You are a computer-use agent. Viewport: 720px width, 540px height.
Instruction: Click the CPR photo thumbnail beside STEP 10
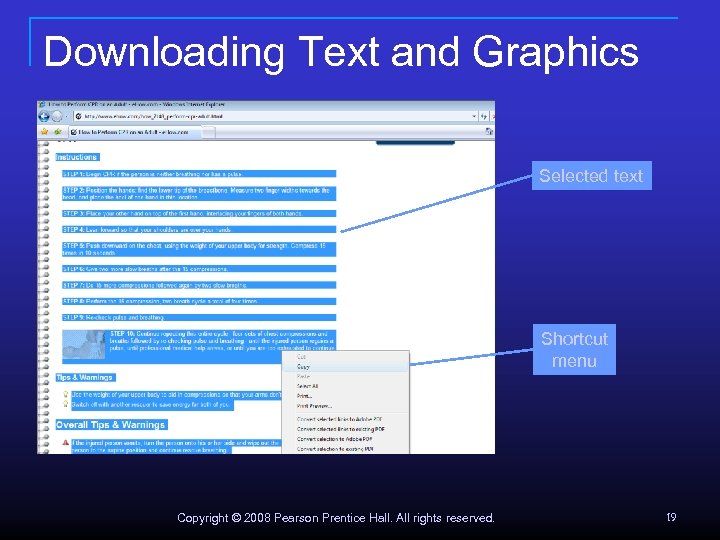coord(84,344)
